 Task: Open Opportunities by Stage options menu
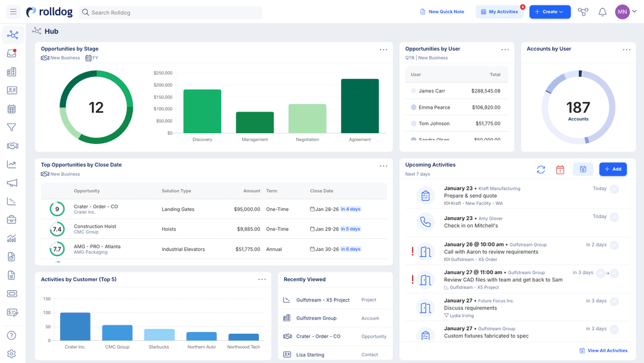[383, 50]
